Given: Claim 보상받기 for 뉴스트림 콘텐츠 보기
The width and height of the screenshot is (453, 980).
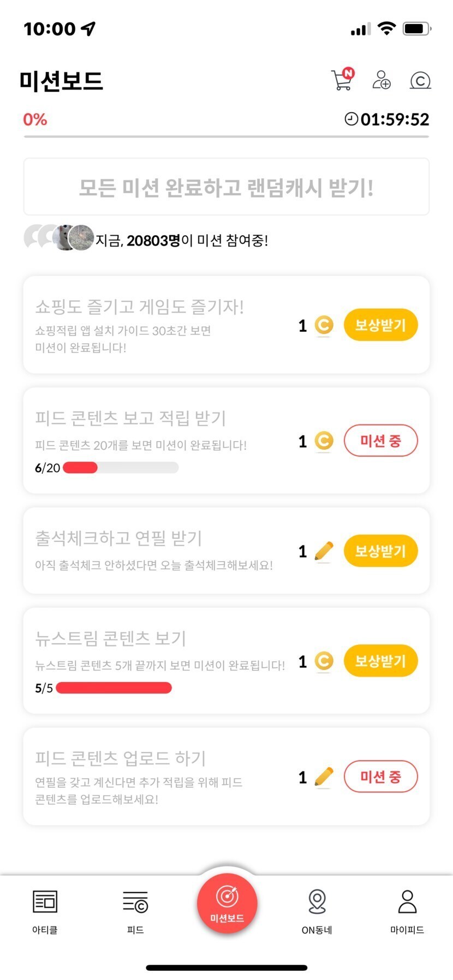Looking at the screenshot, I should coord(380,661).
